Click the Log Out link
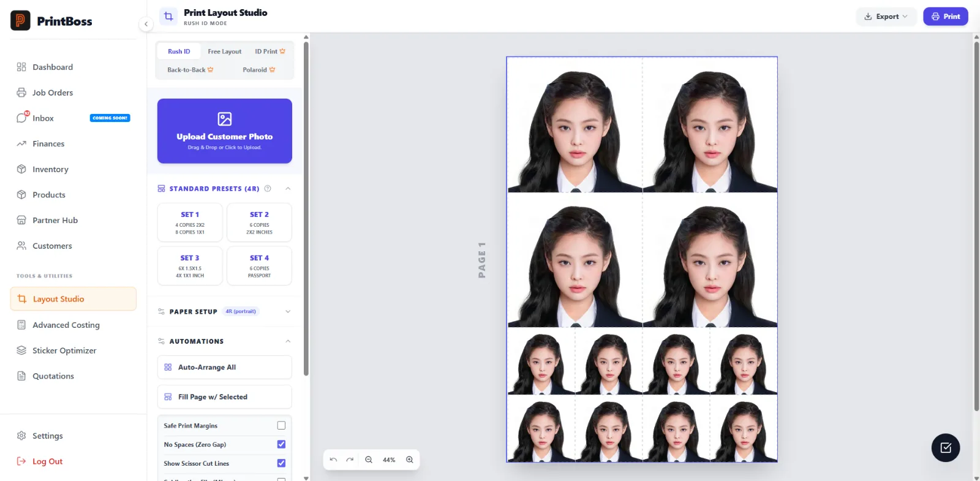980x481 pixels. (x=73, y=461)
